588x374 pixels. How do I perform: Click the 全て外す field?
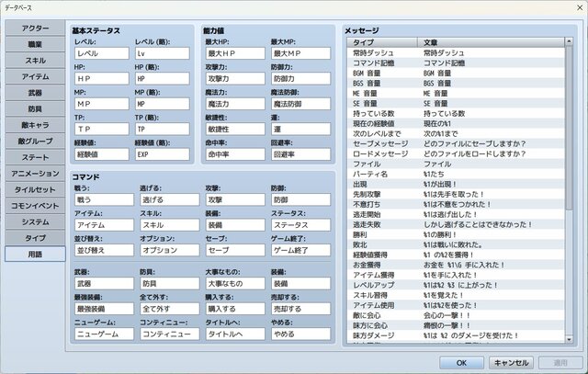pos(169,309)
